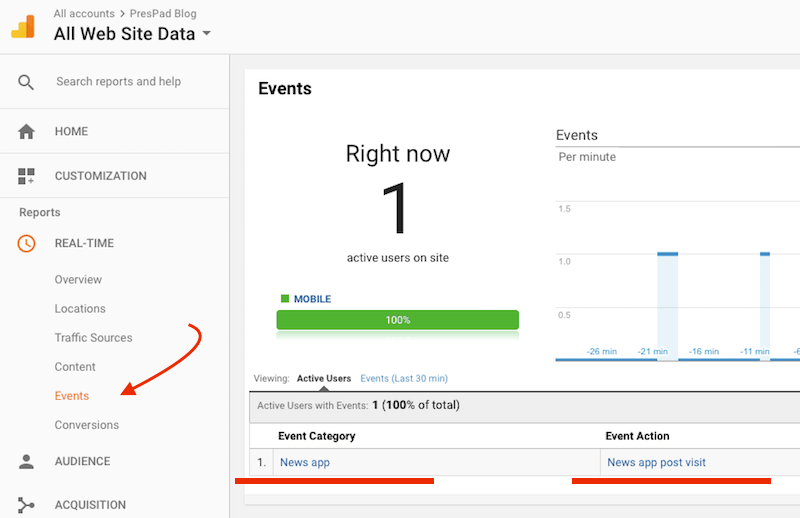Click the Google Analytics logo

(x=23, y=27)
